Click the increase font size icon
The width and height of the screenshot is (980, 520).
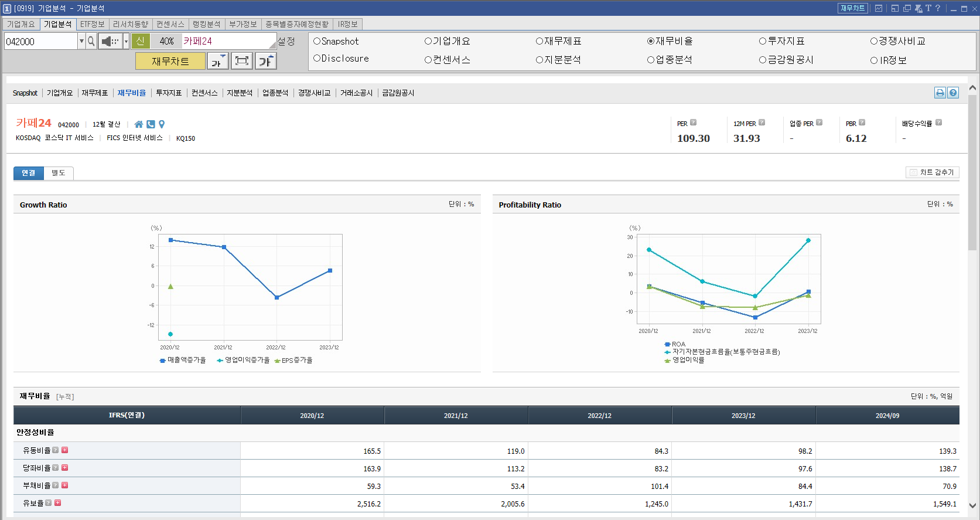point(266,61)
